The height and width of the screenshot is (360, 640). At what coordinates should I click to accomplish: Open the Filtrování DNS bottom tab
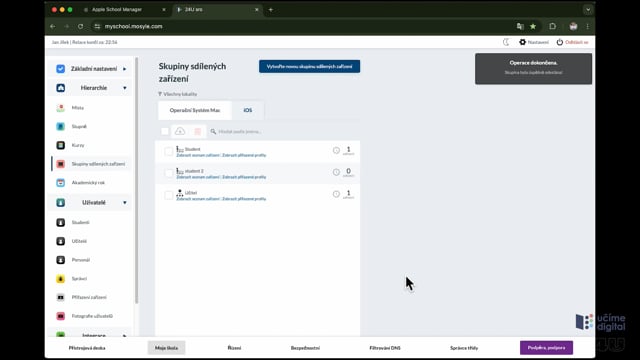pyautogui.click(x=385, y=348)
